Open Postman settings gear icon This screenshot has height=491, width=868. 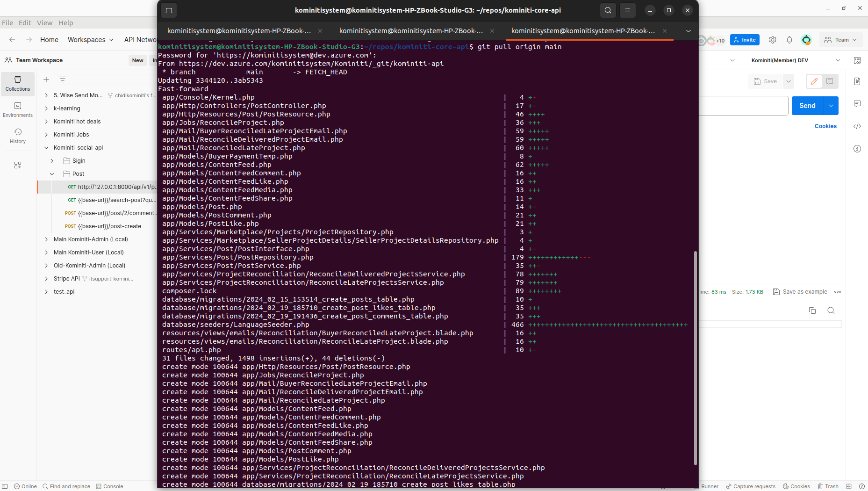773,40
